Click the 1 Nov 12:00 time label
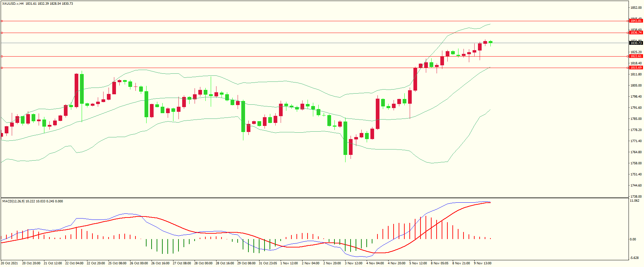Screen dimensions: 644x267 (x=289, y=263)
